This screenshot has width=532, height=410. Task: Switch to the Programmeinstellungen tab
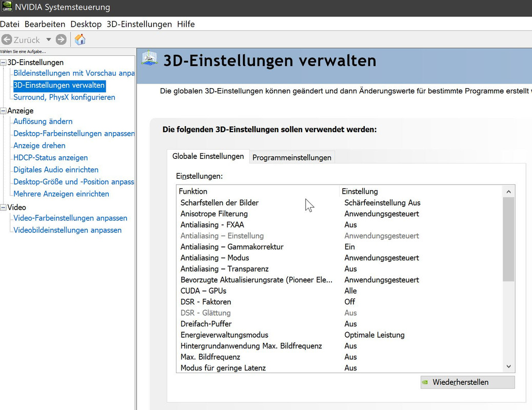click(292, 157)
